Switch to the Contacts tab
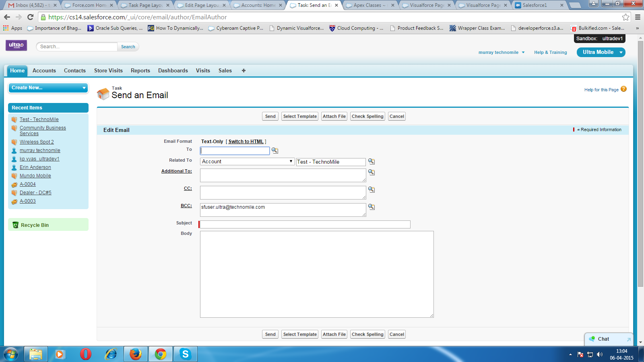Screen dimensions: 644x362 coord(75,71)
